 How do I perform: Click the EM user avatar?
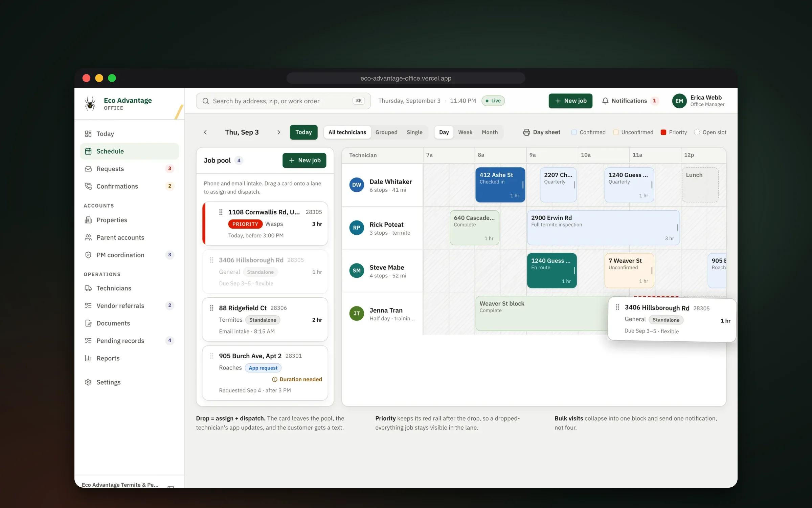click(679, 101)
